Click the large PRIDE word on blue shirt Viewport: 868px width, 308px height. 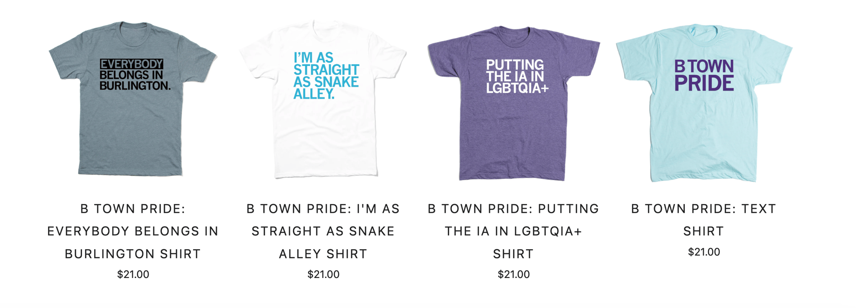pyautogui.click(x=704, y=83)
